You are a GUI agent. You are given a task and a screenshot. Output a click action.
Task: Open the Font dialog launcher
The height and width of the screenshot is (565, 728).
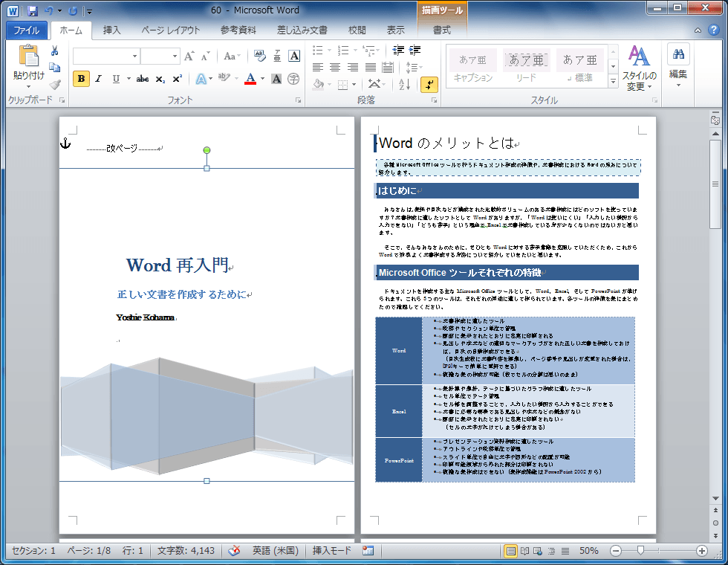298,100
